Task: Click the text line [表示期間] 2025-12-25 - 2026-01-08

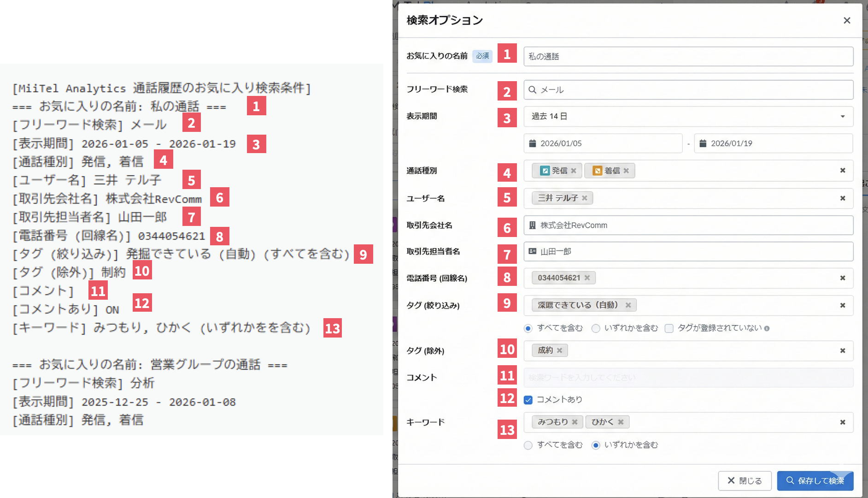Action: pos(124,402)
